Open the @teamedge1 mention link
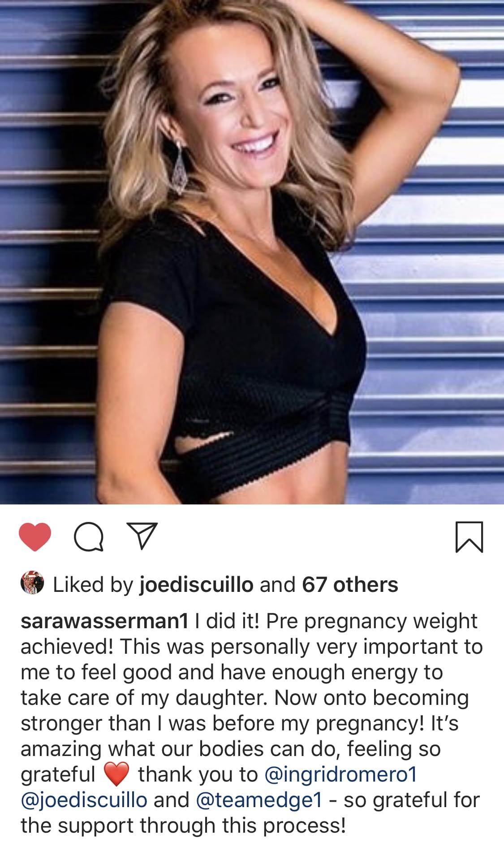This screenshot has height=843, width=504. click(x=259, y=800)
